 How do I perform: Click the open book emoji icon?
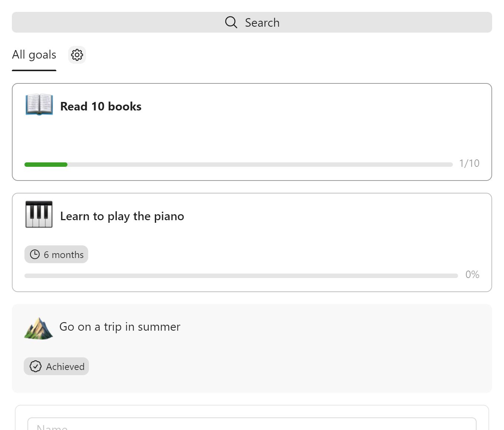click(x=39, y=105)
